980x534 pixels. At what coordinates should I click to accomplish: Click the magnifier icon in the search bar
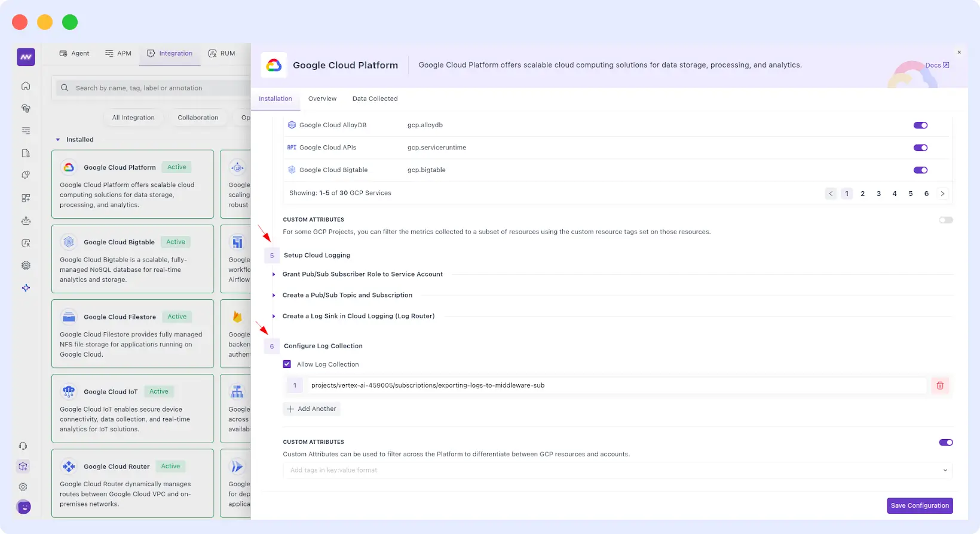point(65,88)
